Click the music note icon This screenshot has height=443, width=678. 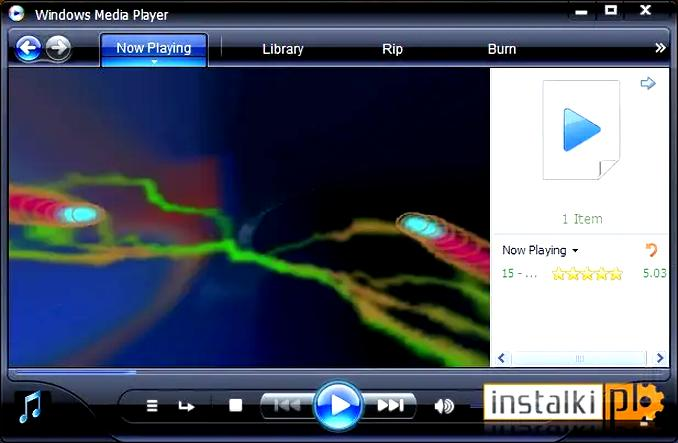coord(30,407)
